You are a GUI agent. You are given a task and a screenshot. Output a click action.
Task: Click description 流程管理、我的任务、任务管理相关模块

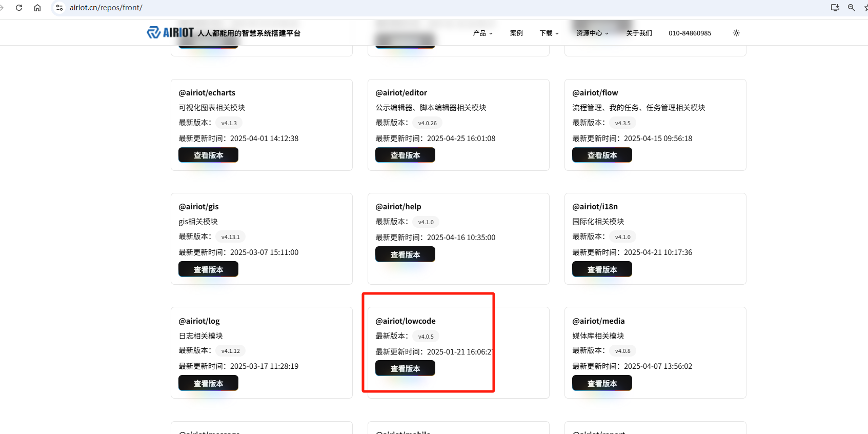click(639, 108)
